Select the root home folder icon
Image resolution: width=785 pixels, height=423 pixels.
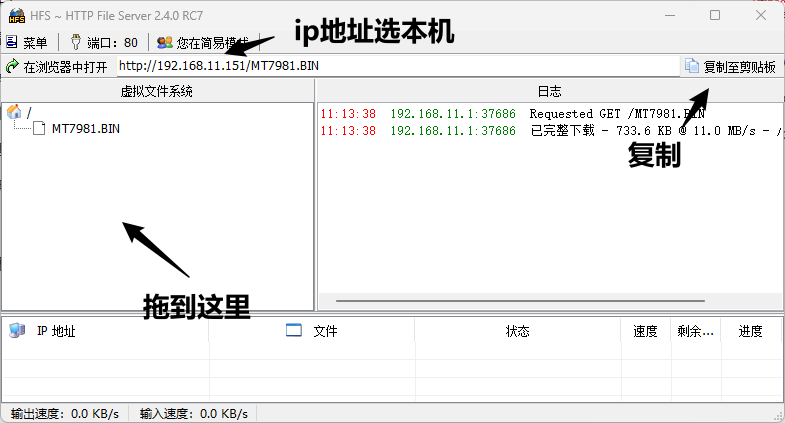point(14,112)
